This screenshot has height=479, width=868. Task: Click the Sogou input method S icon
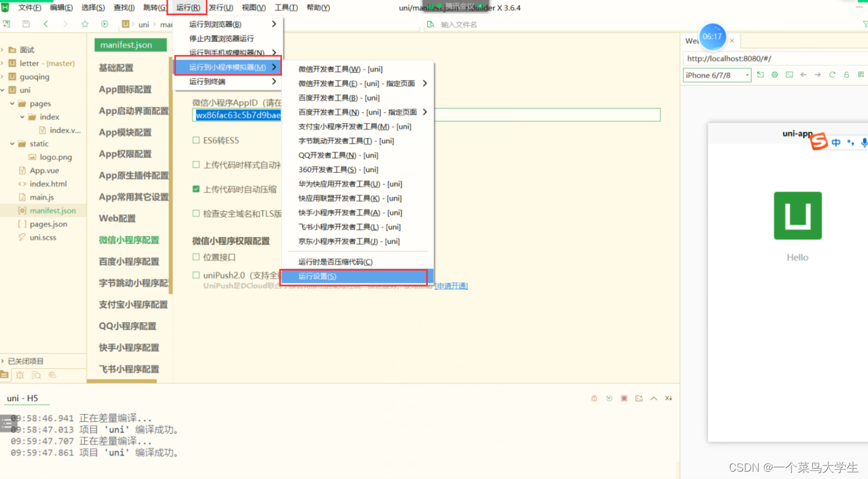[x=819, y=142]
